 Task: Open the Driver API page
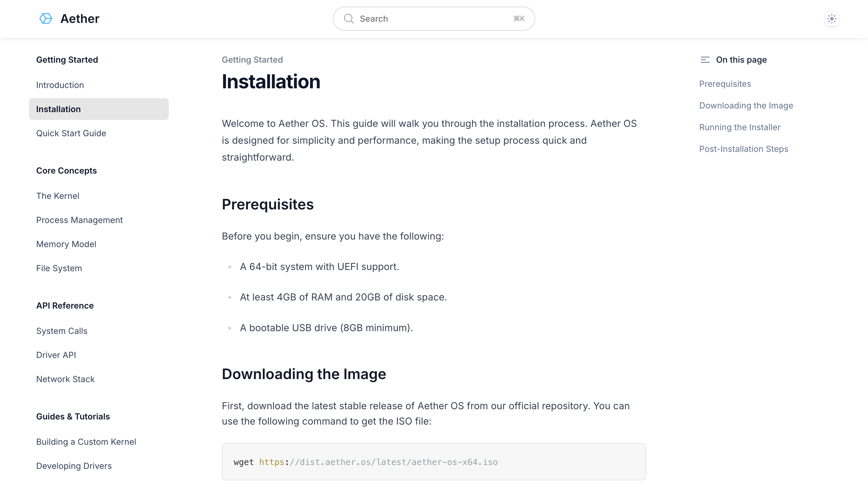pos(56,355)
